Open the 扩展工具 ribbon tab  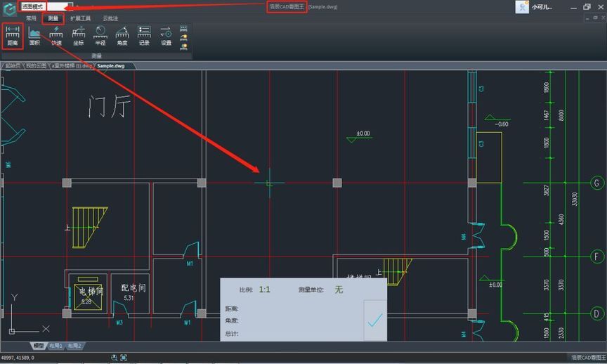[80, 18]
